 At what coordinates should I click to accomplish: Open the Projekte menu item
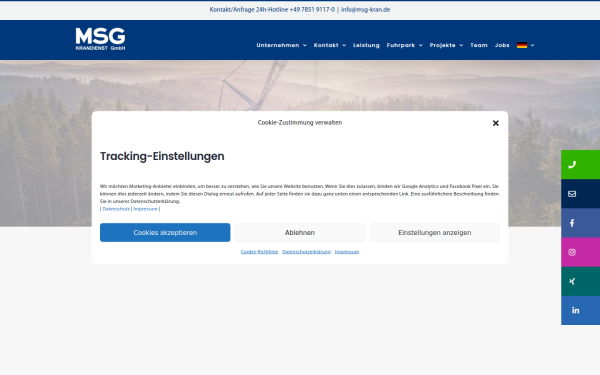[442, 45]
